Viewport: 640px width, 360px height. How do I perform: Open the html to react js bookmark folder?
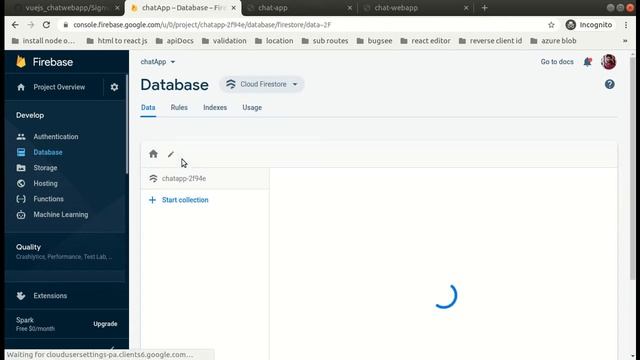coord(117,41)
